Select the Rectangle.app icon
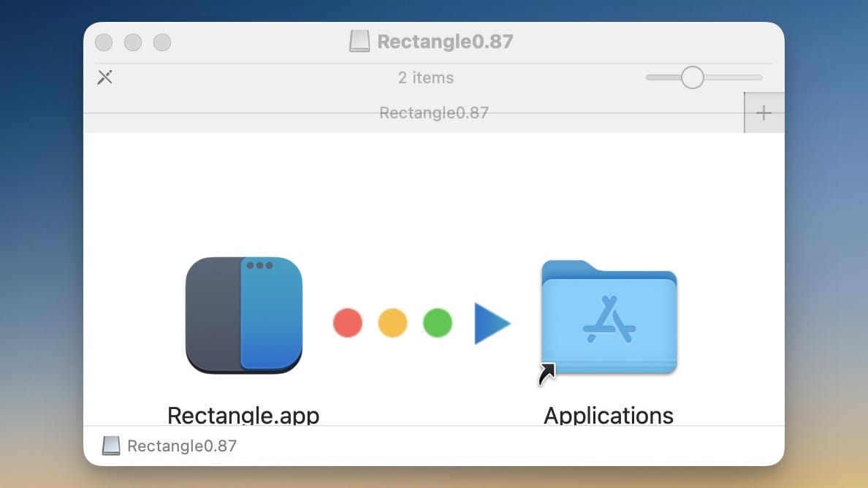Screen dimensions: 868x488 point(244,316)
